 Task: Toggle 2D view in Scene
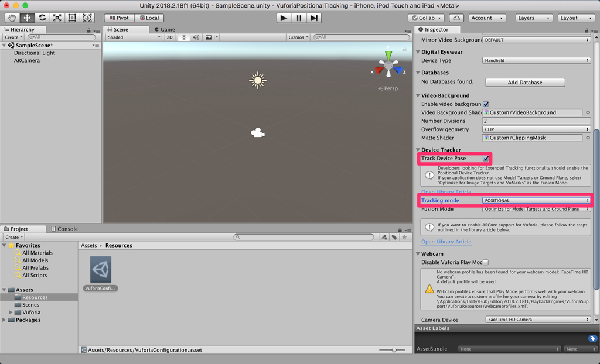169,37
